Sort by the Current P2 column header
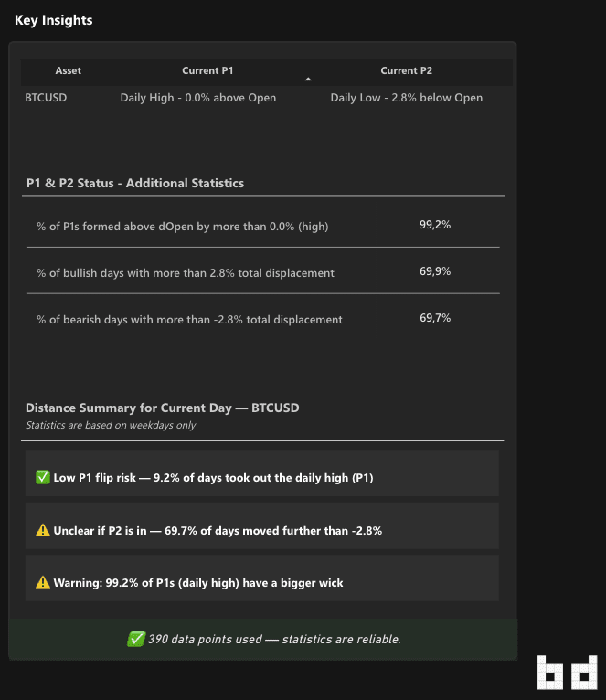 407,70
